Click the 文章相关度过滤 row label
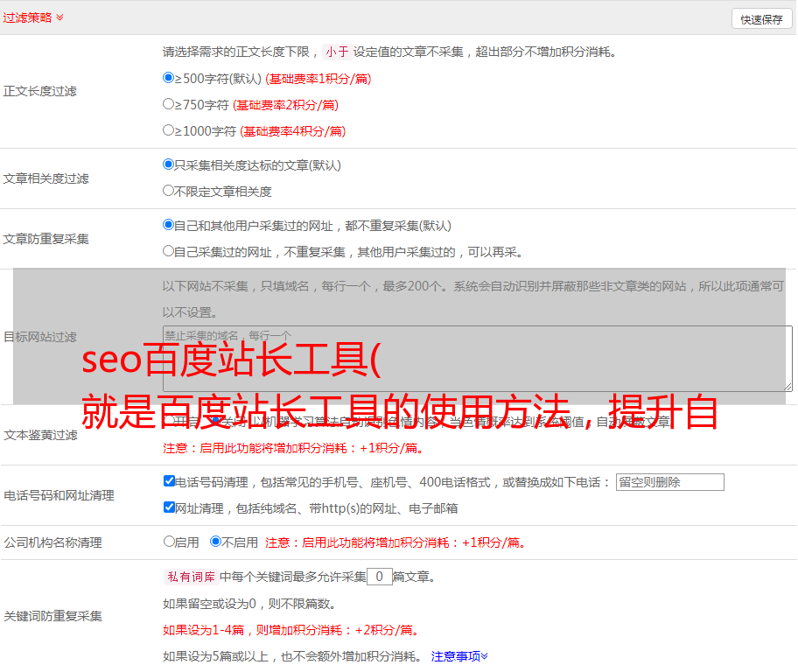Image resolution: width=798 pixels, height=672 pixels. pos(46,178)
